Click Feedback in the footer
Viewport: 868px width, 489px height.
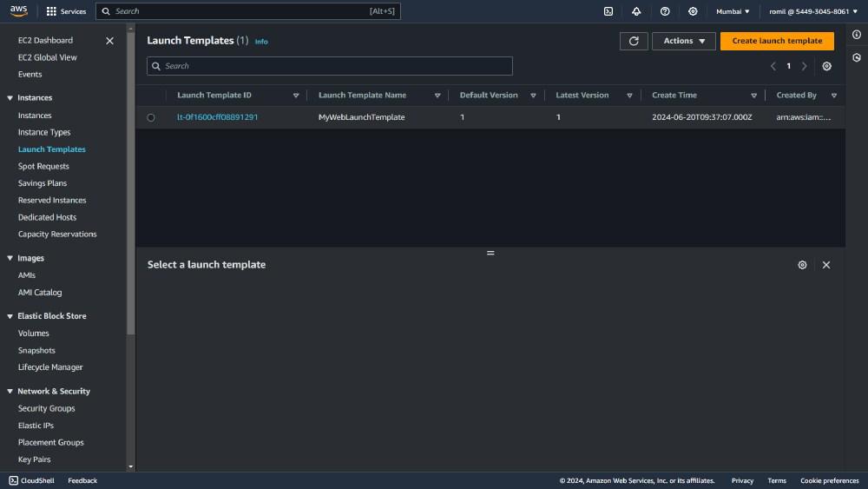coord(82,480)
